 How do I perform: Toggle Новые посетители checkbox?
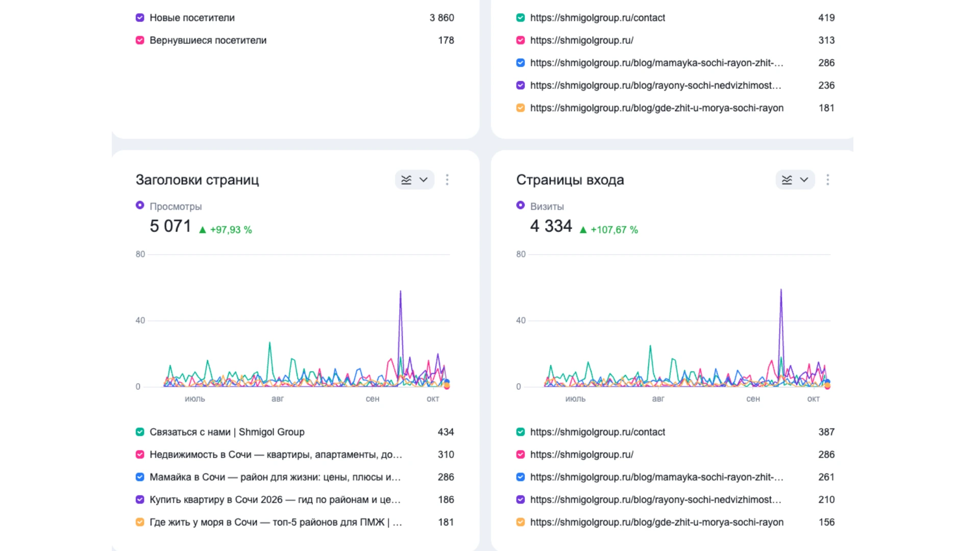pos(140,18)
